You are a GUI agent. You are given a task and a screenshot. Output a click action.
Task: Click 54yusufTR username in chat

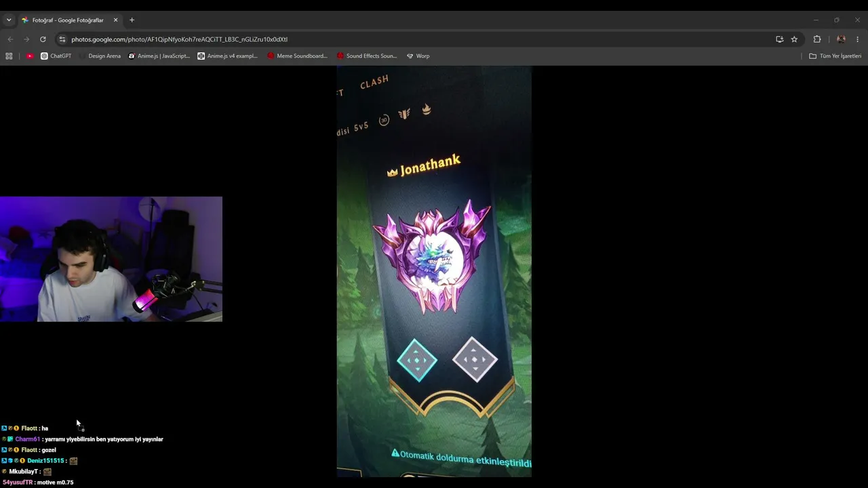(x=18, y=483)
